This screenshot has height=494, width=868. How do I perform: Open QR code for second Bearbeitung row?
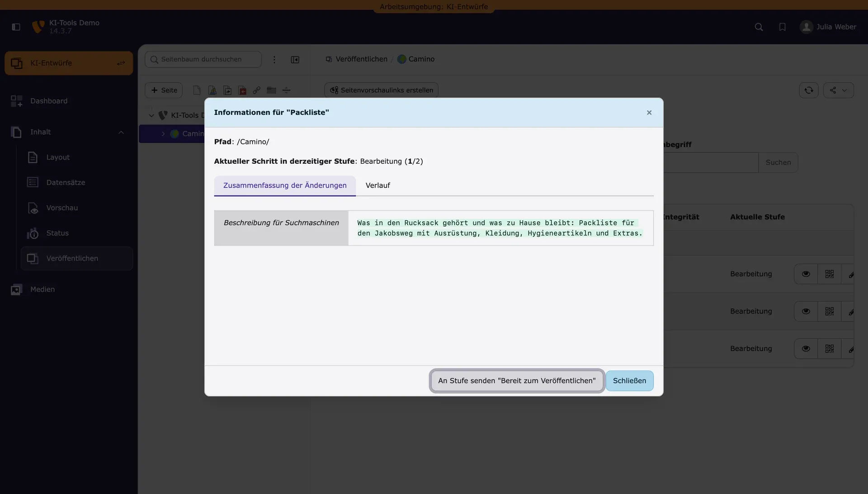click(830, 312)
